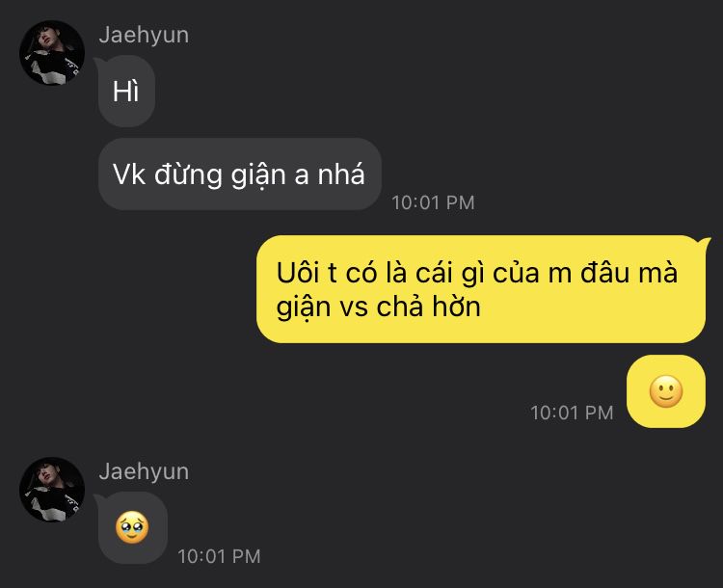Tap the timestamp next to crying emoji
Viewport: 723px width, 588px height.
coord(219,556)
